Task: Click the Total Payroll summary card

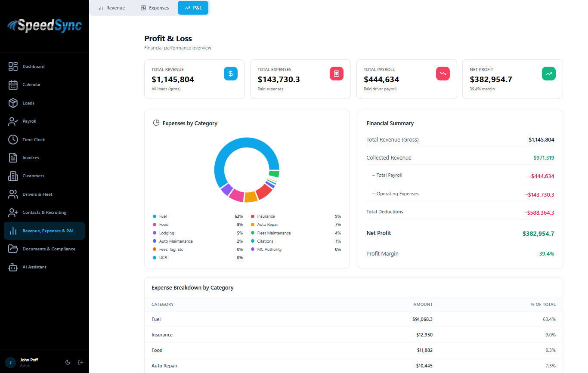Action: pyautogui.click(x=407, y=79)
